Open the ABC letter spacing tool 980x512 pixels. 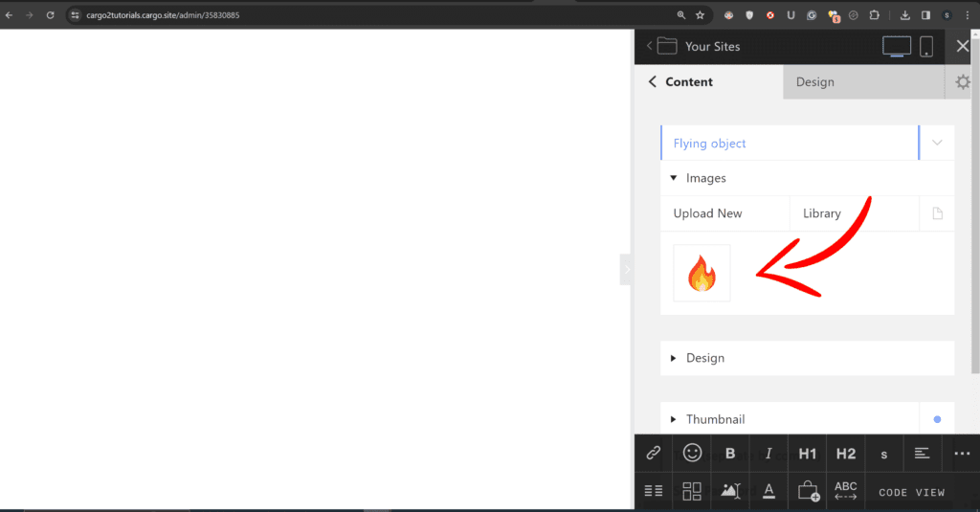coord(846,491)
